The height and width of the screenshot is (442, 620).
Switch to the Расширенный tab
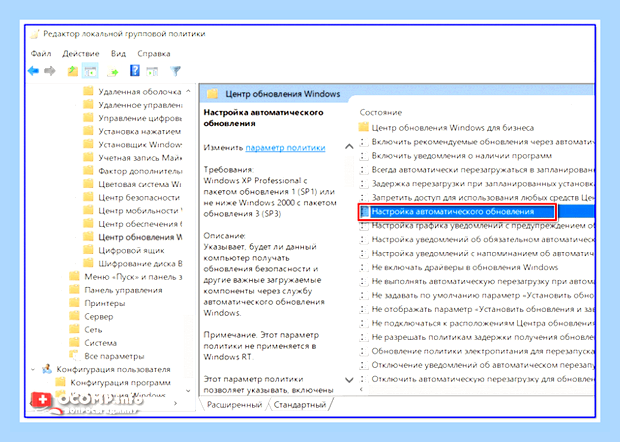point(234,405)
